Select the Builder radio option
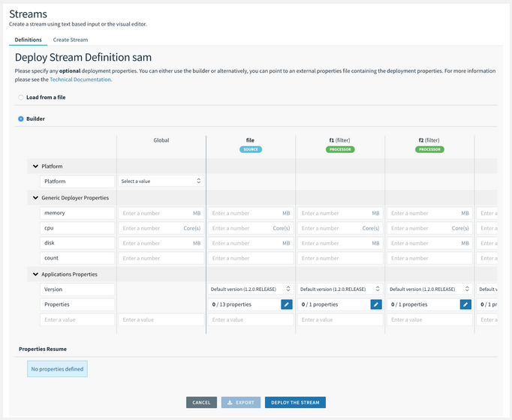This screenshot has width=512, height=420. pos(21,118)
